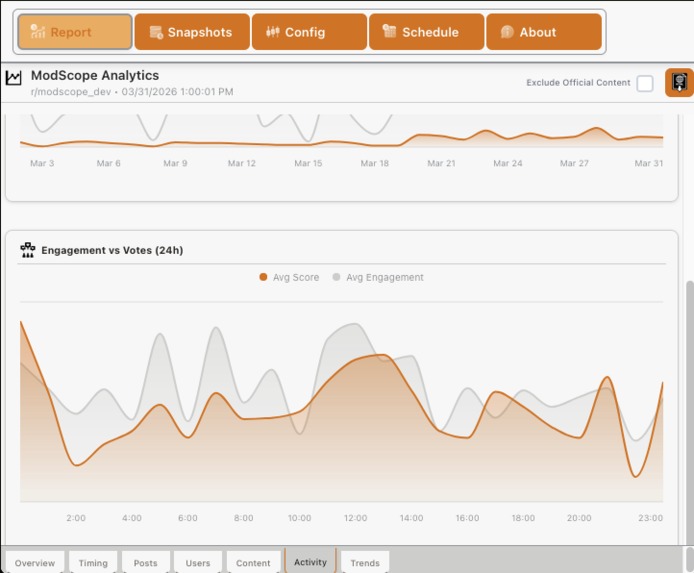
Task: Click the 'Engagement vs Votes (24h)' title
Action: click(x=112, y=250)
